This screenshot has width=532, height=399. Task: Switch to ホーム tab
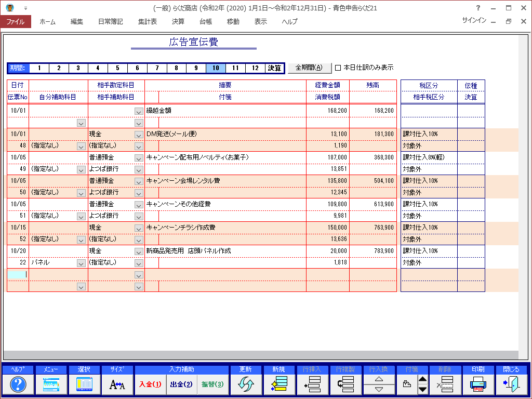pos(47,21)
